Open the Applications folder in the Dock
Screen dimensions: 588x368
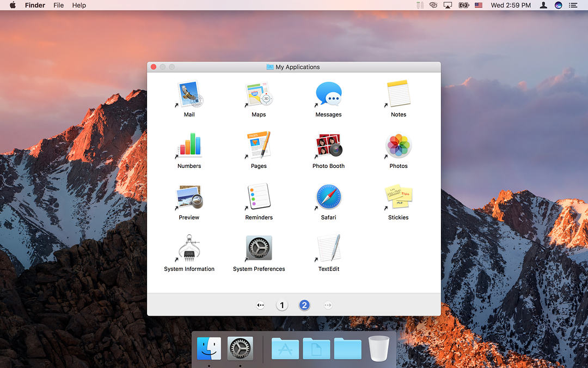pos(285,348)
